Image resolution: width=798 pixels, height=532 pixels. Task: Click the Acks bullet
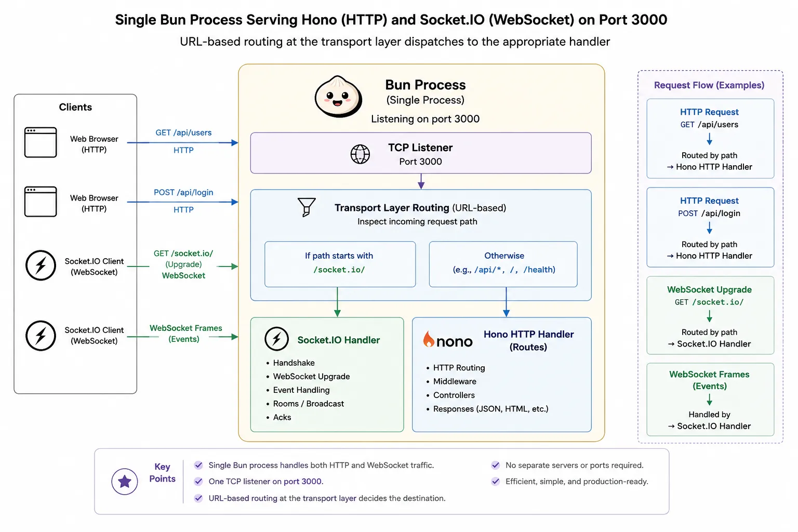coord(282,417)
